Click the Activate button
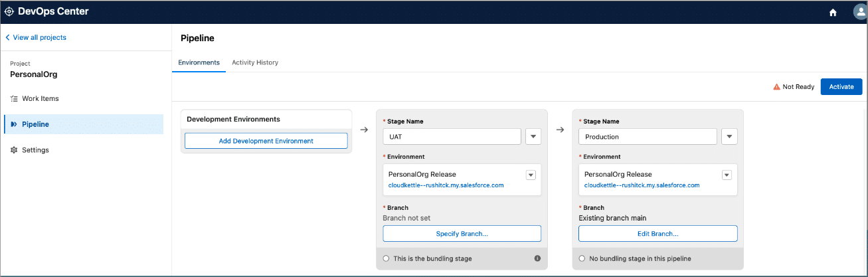The height and width of the screenshot is (277, 868). point(841,87)
